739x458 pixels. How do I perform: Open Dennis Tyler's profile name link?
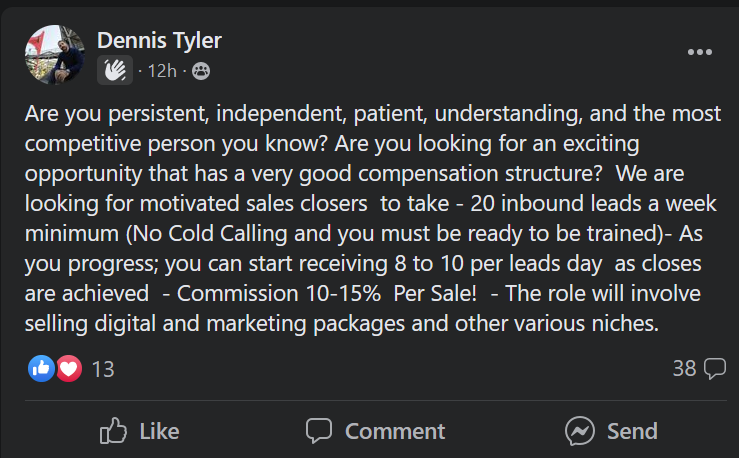point(159,41)
